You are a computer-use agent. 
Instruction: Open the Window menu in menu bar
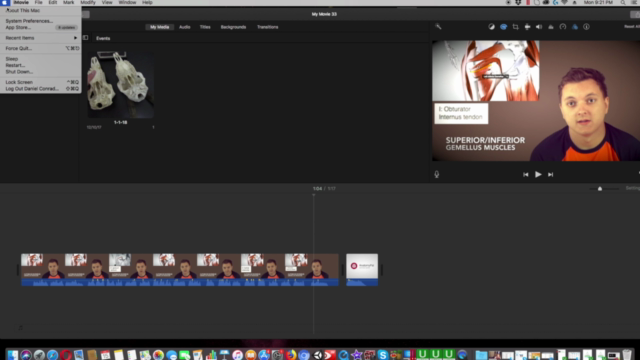tap(127, 2)
